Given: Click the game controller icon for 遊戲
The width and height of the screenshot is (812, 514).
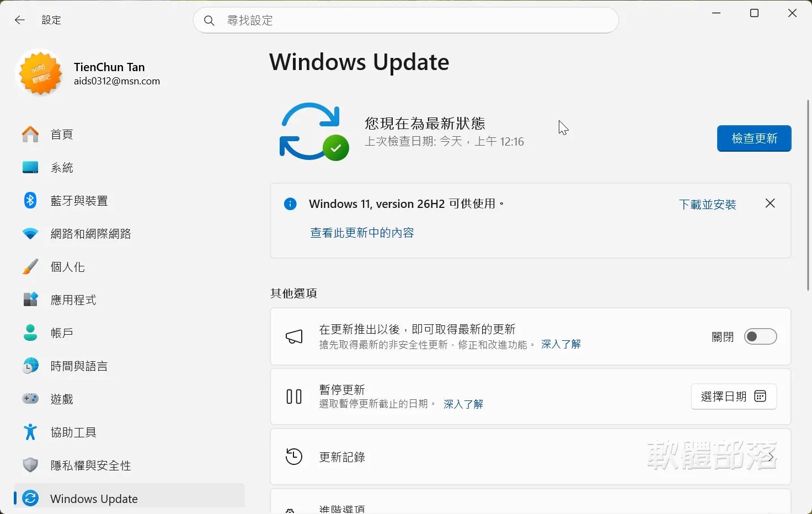Looking at the screenshot, I should point(30,399).
